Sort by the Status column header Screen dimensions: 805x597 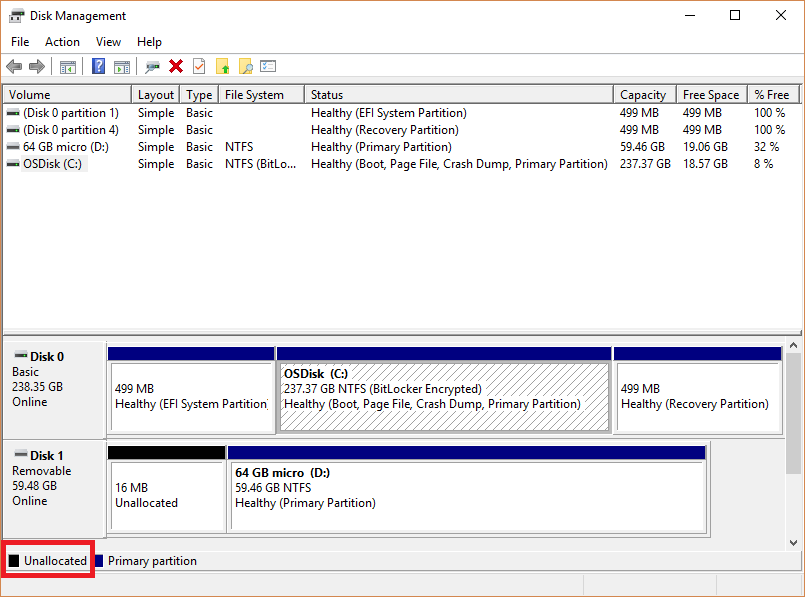tap(459, 95)
